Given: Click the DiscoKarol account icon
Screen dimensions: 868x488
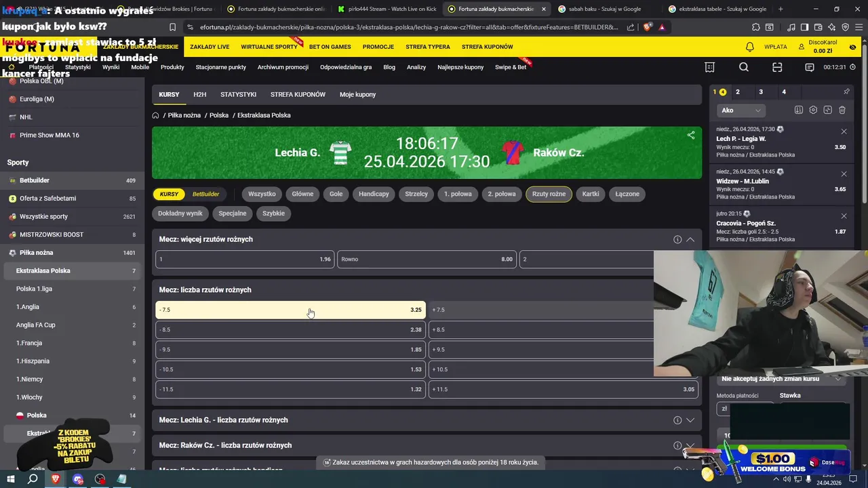Looking at the screenshot, I should tap(802, 47).
